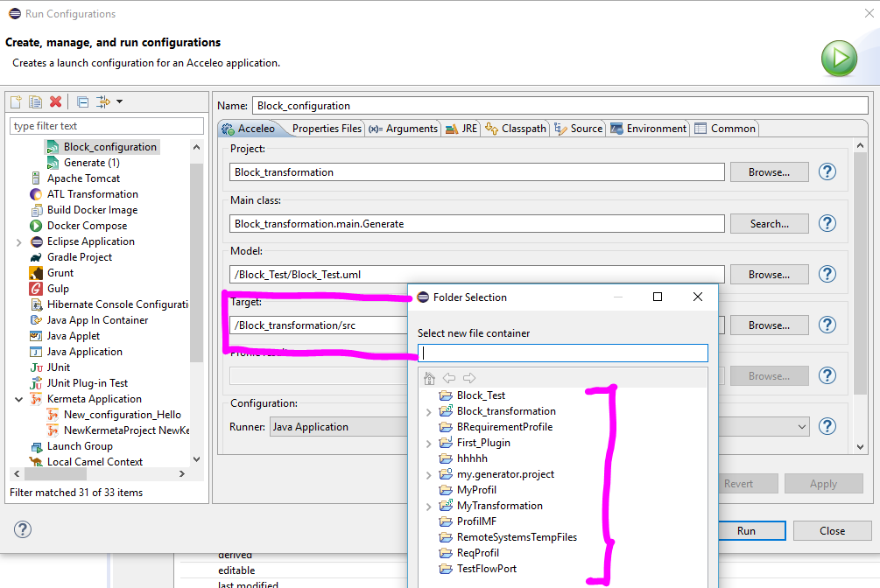Expand the First_Plugin folder
880x588 pixels.
429,444
